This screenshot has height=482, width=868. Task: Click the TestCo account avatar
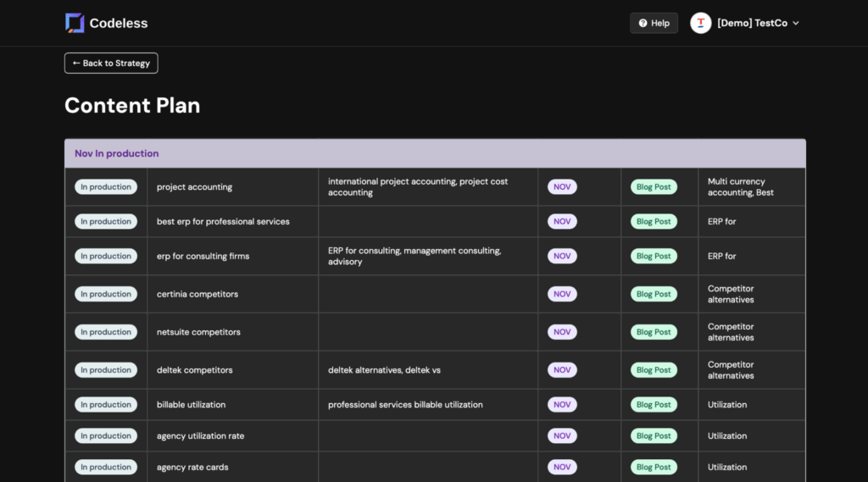700,23
